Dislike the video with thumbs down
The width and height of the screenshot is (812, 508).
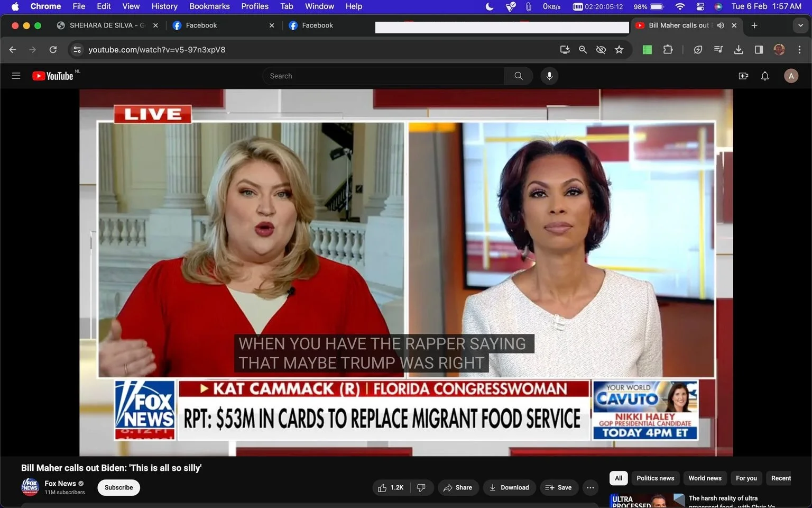pyautogui.click(x=421, y=487)
